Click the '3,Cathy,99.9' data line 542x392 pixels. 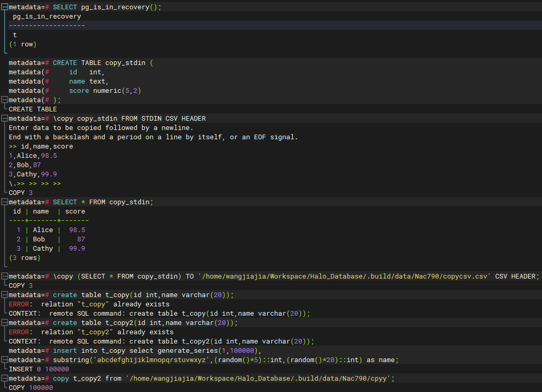(33, 174)
